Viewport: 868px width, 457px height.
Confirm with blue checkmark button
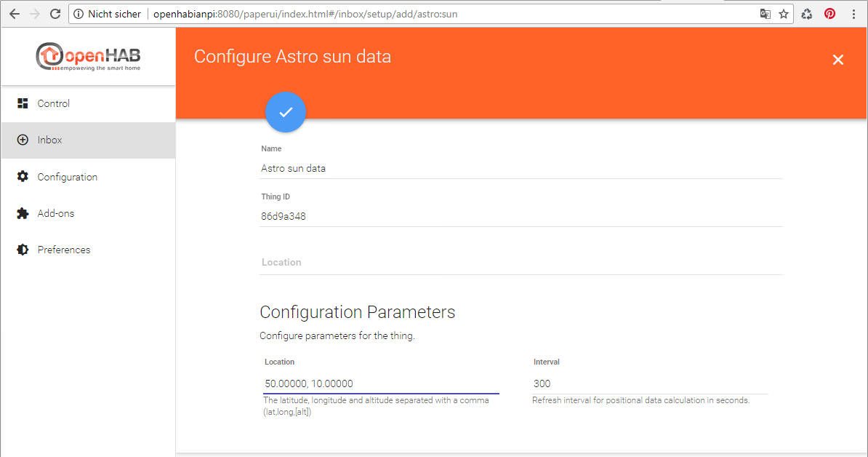tap(286, 112)
